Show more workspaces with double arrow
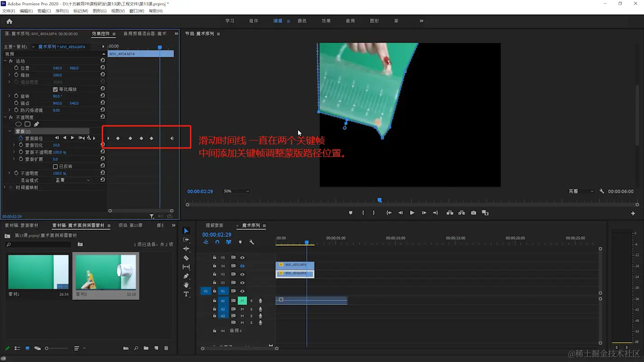644x362 pixels. pyautogui.click(x=421, y=21)
